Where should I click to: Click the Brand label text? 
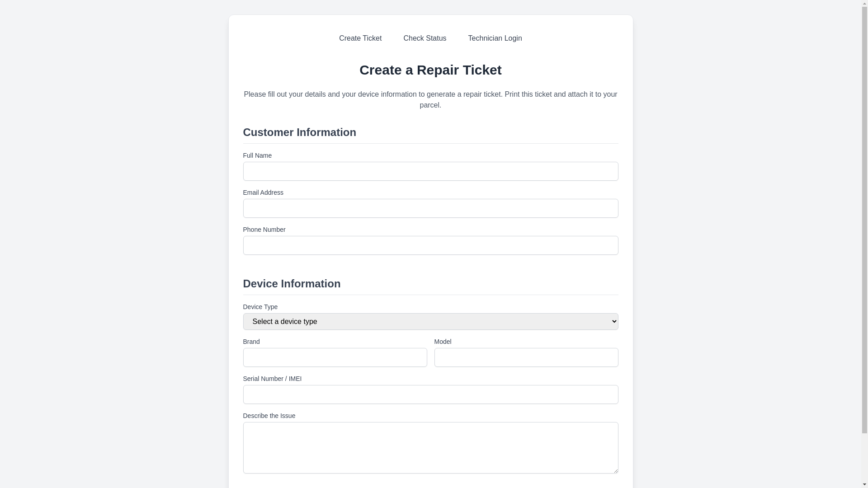(251, 342)
